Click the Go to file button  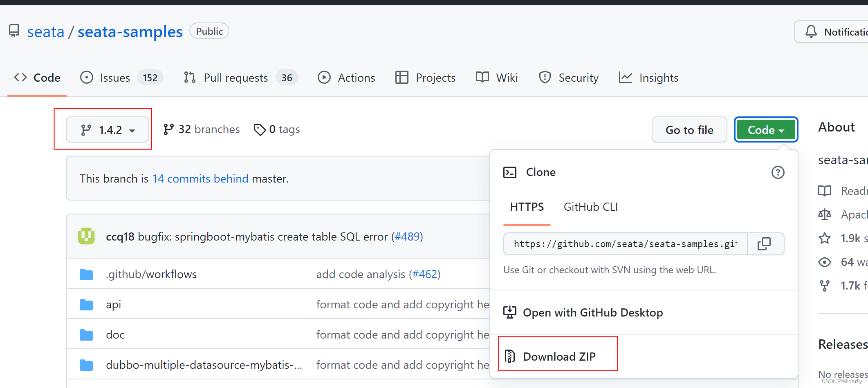click(x=689, y=130)
